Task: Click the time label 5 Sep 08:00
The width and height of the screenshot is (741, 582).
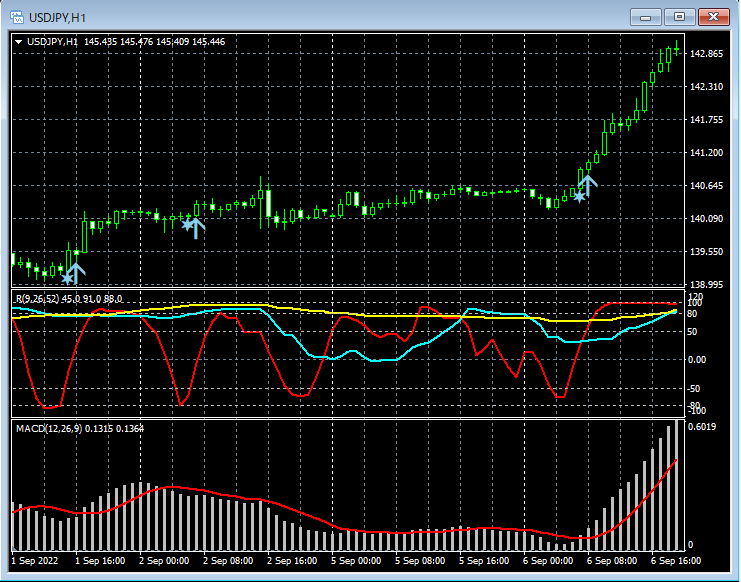Action: (420, 561)
